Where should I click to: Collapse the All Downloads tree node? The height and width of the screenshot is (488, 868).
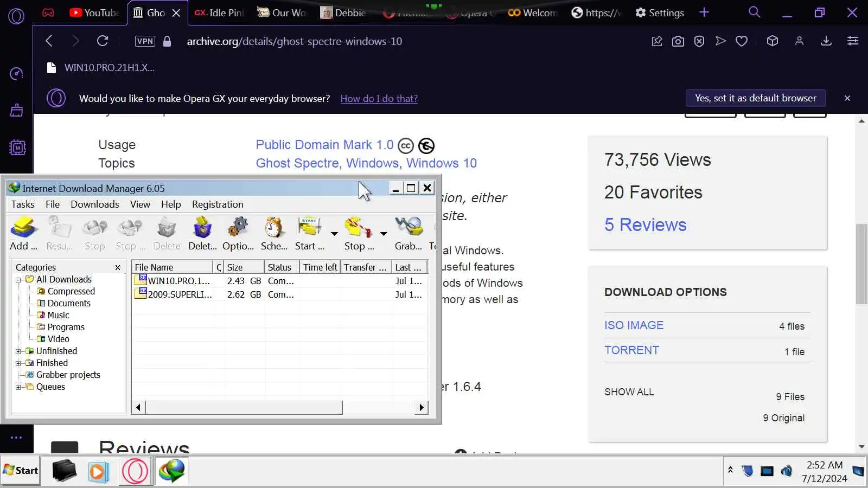coord(18,280)
